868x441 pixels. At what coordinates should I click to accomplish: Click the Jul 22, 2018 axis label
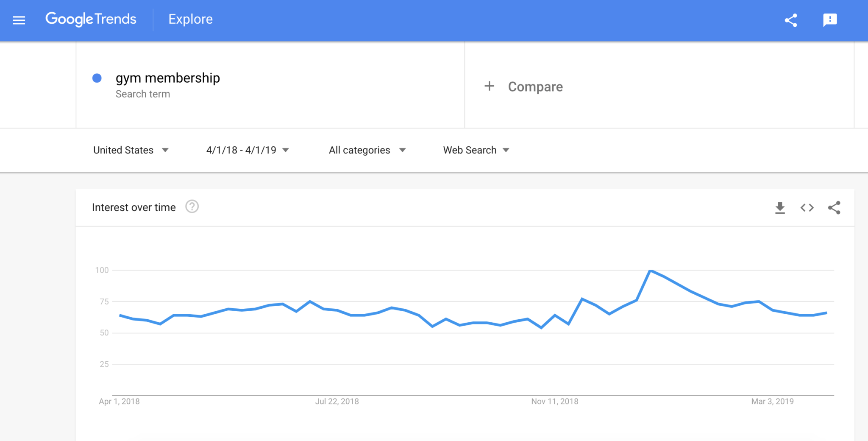337,401
